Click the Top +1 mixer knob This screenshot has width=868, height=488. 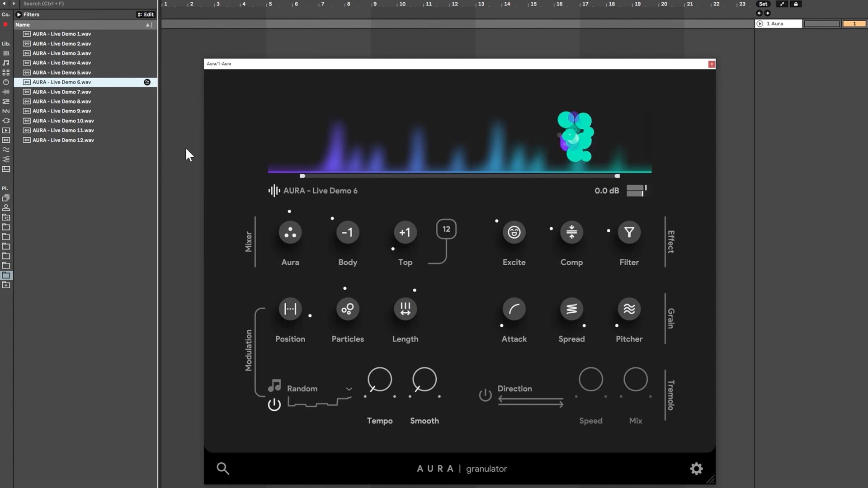(x=405, y=232)
